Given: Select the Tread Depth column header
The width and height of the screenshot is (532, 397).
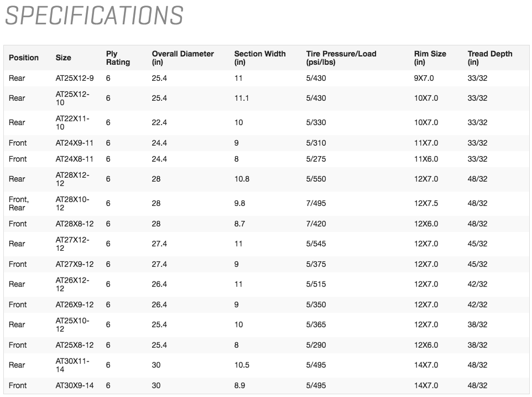Looking at the screenshot, I should pyautogui.click(x=489, y=58).
